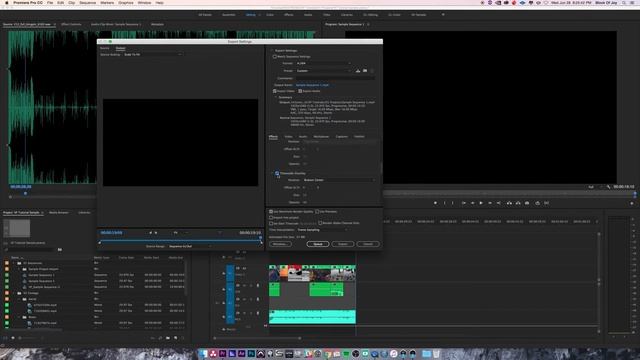
Task: Click Sample Sequence 1 row's label color
Action: pyautogui.click(x=7, y=275)
